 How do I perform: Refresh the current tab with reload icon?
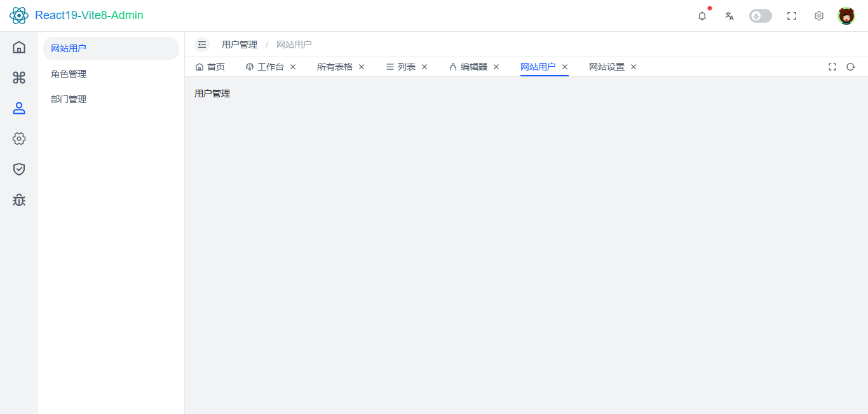tap(851, 67)
